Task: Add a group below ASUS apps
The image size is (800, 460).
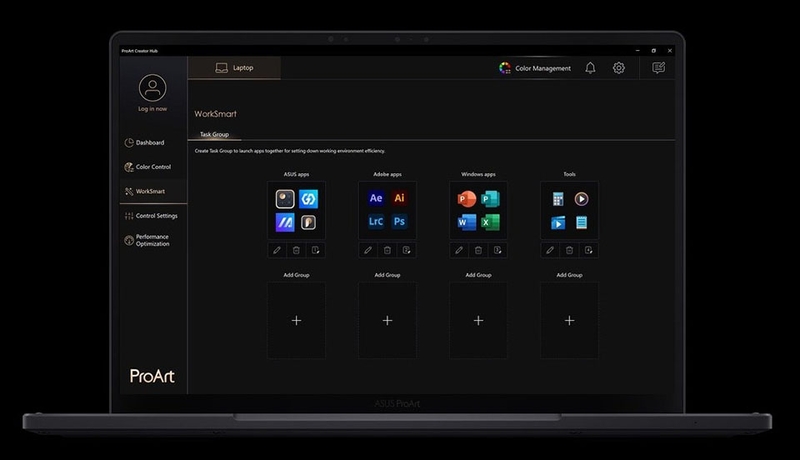Action: tap(296, 320)
